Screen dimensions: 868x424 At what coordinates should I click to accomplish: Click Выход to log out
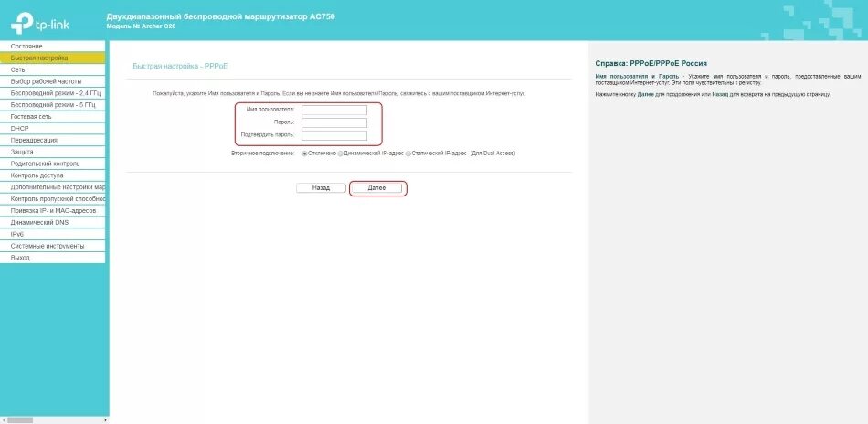(x=53, y=258)
